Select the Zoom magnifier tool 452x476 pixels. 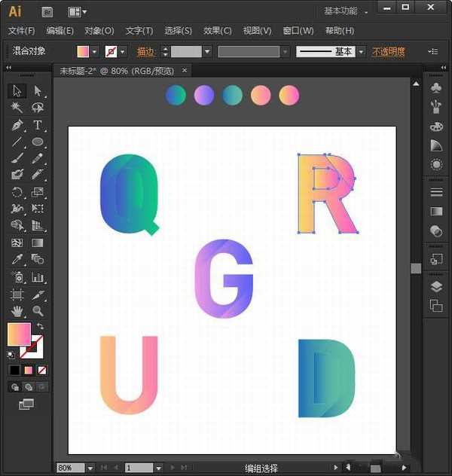37,310
